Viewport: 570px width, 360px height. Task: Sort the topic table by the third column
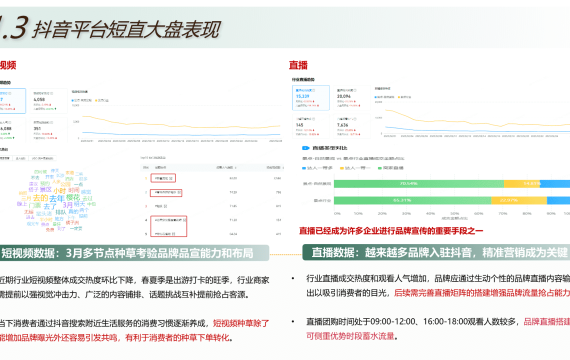(x=227, y=168)
